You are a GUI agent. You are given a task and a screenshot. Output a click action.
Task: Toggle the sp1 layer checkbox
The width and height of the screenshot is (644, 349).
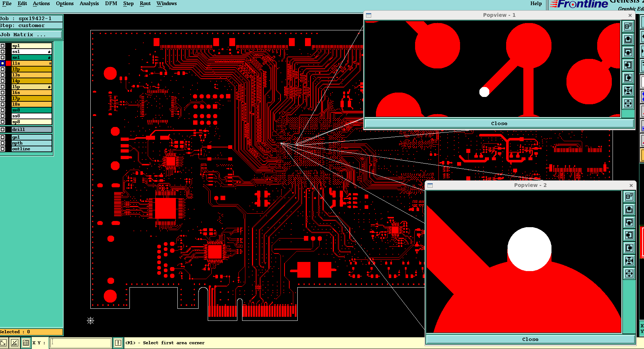click(x=3, y=46)
